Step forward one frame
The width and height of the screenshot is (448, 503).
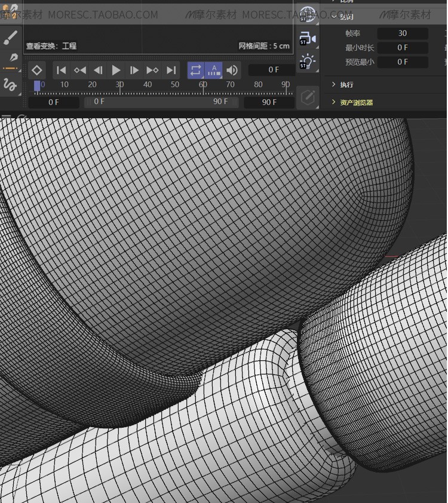point(134,70)
